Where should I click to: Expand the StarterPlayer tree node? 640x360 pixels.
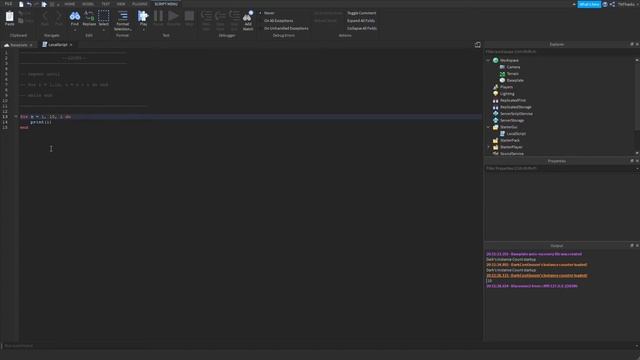(488, 147)
